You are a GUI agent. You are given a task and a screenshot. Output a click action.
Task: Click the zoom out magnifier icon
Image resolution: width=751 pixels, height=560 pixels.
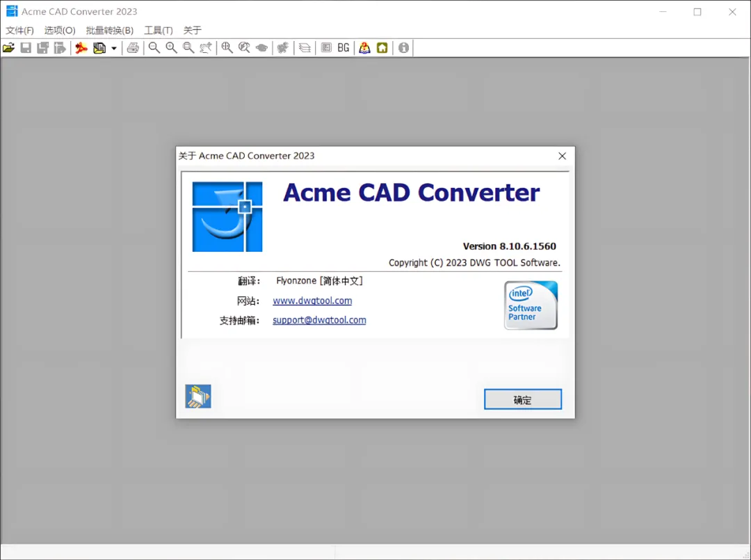click(154, 48)
